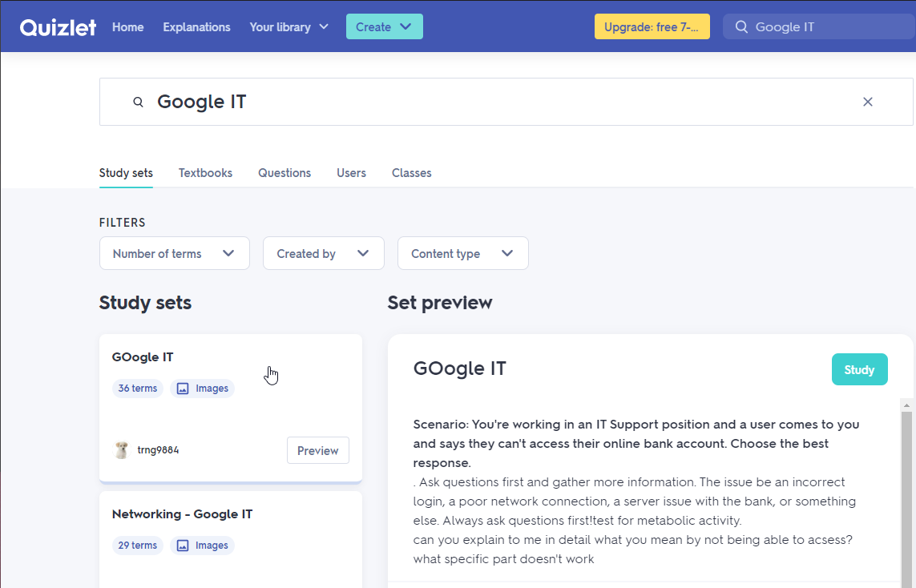The width and height of the screenshot is (916, 588).
Task: Click trng9884 user avatar
Action: coord(121,450)
